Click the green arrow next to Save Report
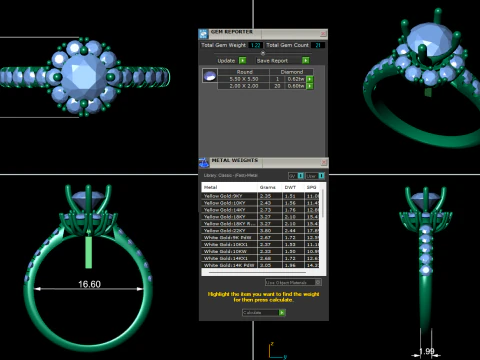 (306, 60)
